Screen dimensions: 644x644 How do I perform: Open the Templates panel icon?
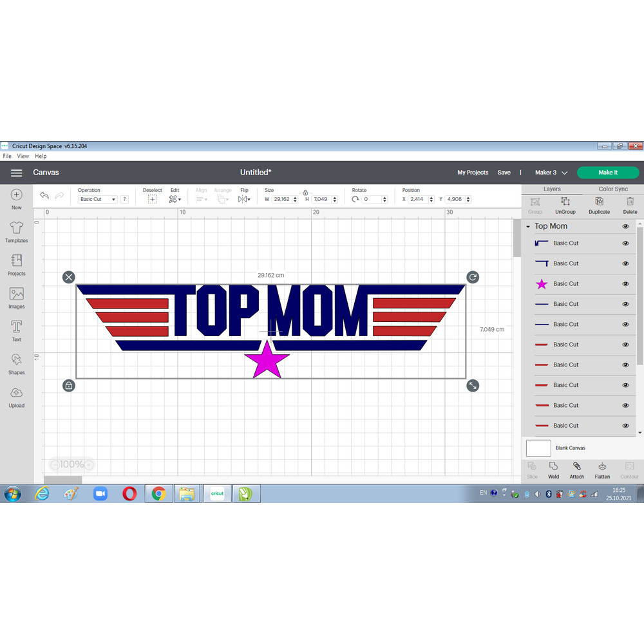tap(16, 228)
